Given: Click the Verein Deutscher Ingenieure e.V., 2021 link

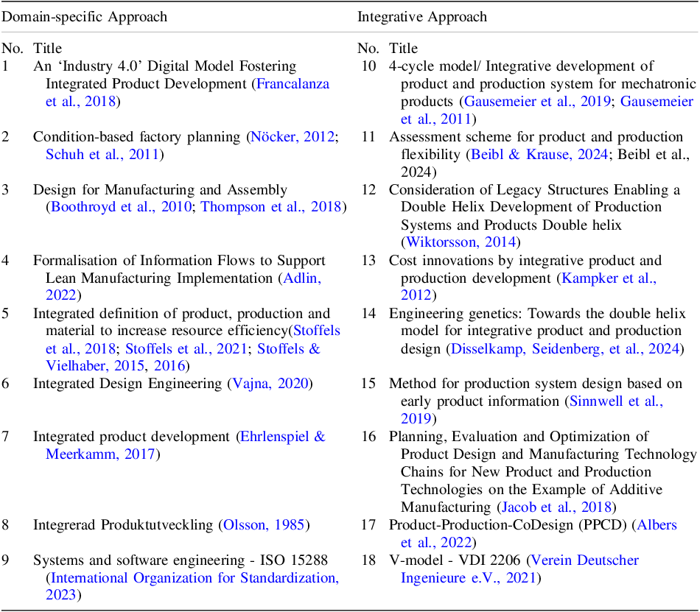Looking at the screenshot, I should [x=585, y=560].
